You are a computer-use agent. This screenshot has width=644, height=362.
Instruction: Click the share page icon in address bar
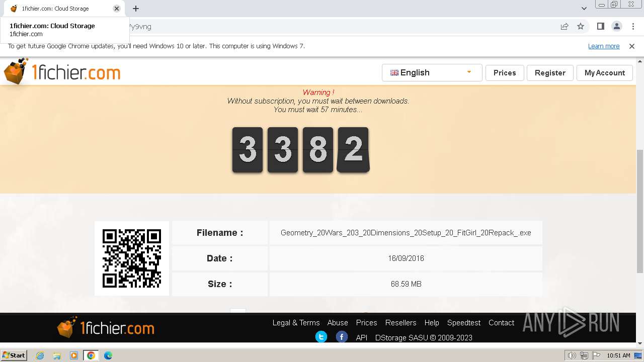pyautogui.click(x=565, y=26)
